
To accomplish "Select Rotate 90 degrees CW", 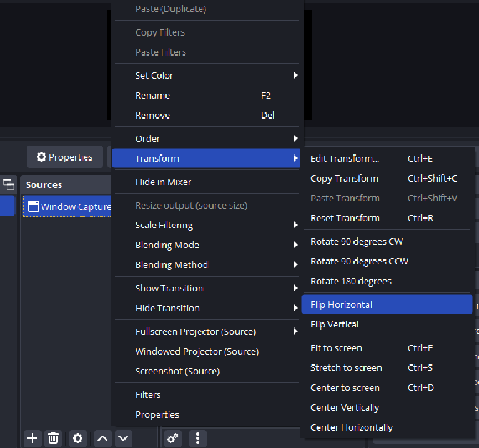I will [x=387, y=241].
